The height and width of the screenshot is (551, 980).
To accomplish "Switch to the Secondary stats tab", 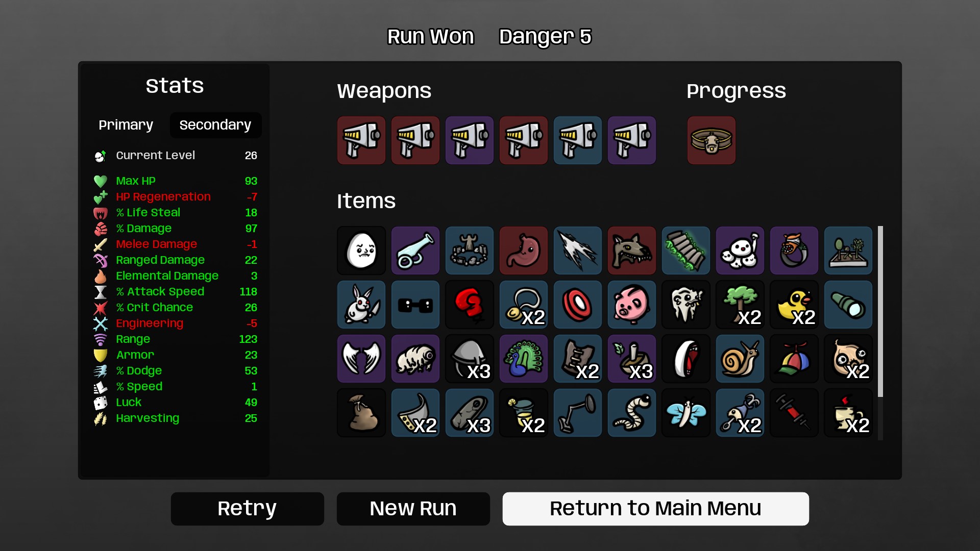I will tap(215, 125).
